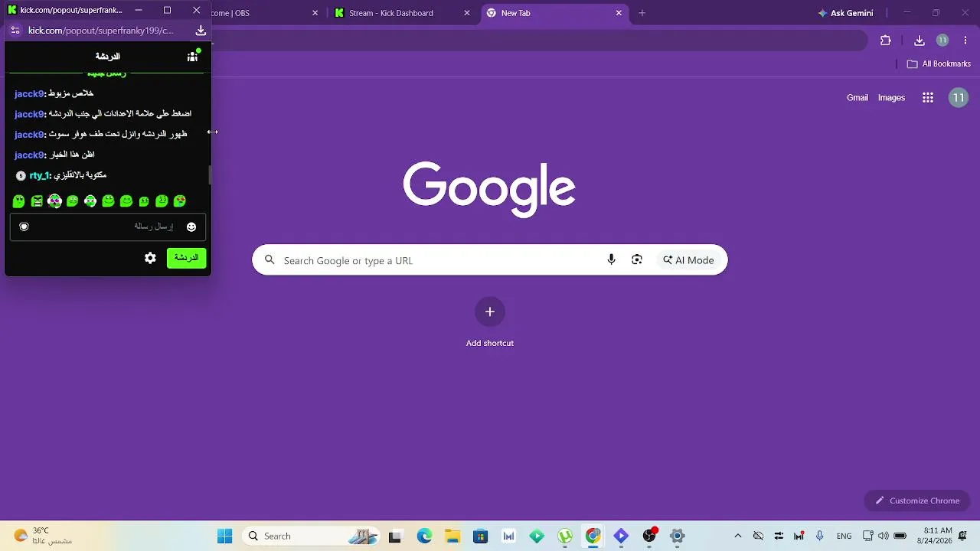This screenshot has width=980, height=551.
Task: Open chat settings gear in Kick popout
Action: [x=150, y=258]
